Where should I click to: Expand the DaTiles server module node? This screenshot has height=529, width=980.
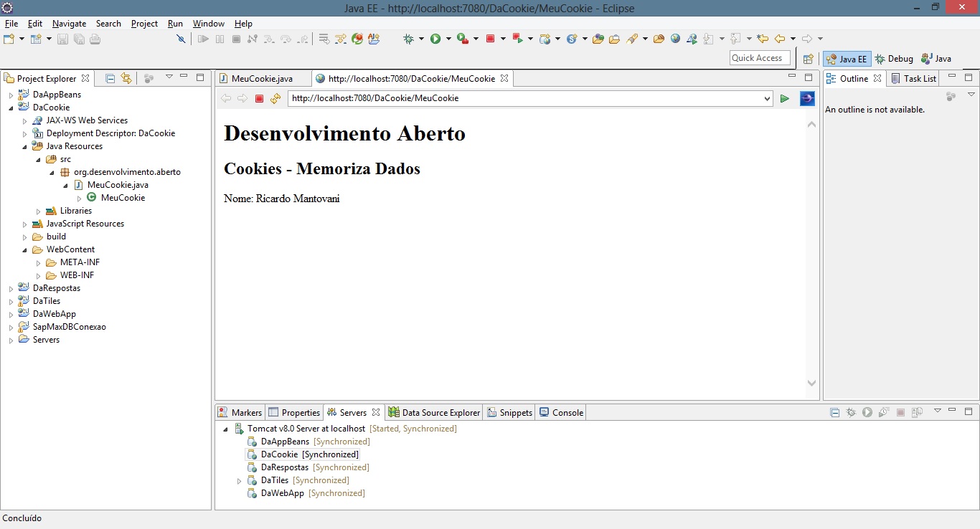[240, 481]
